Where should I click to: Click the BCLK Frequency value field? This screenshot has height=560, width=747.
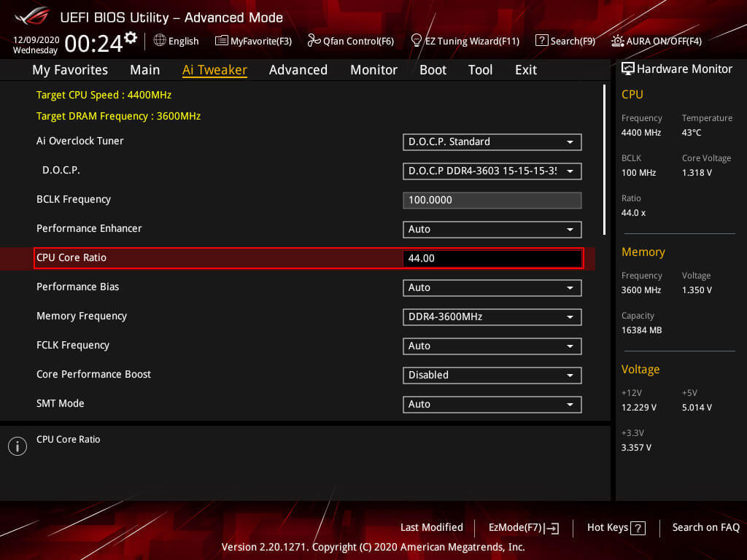pos(492,200)
